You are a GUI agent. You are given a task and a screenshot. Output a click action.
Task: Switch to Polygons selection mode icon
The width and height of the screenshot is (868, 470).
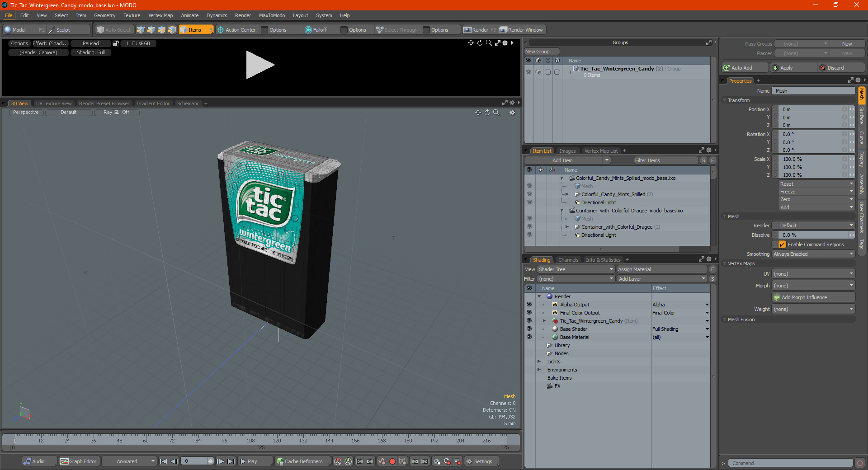[161, 30]
